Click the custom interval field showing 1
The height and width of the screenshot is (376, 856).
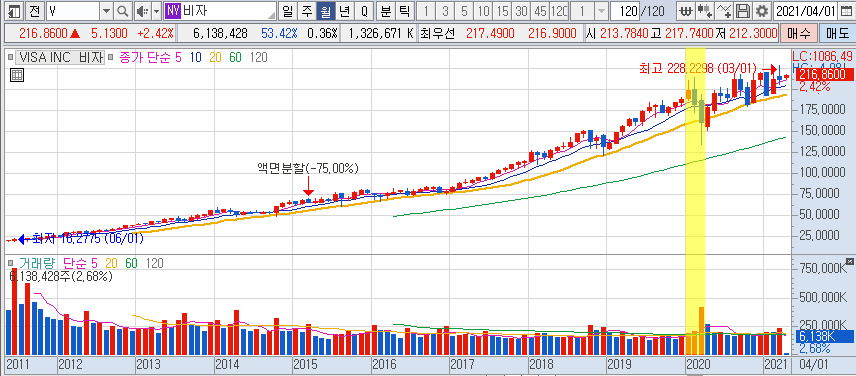[582, 10]
